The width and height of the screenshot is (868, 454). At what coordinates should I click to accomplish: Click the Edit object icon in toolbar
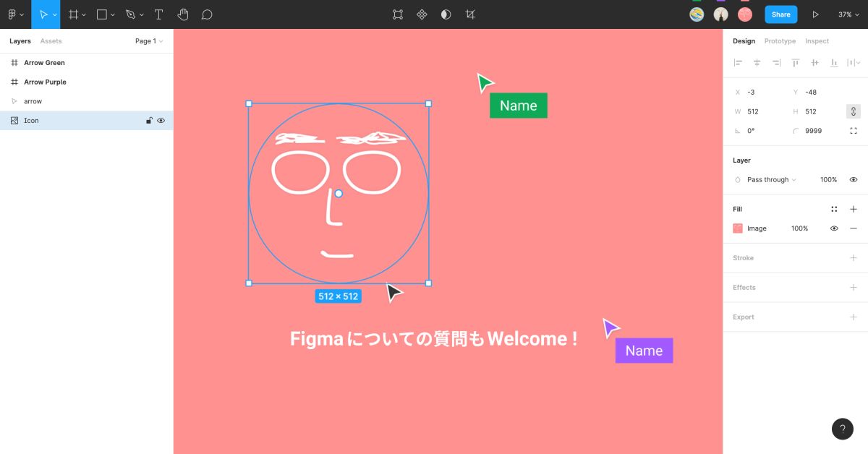coord(397,14)
